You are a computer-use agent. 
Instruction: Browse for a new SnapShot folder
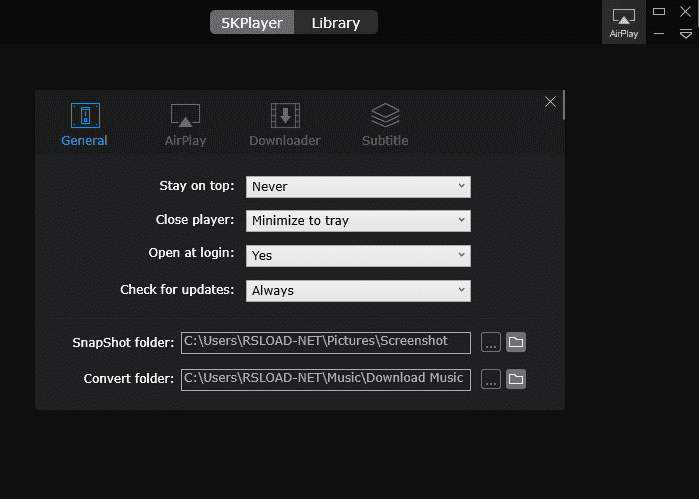click(x=490, y=343)
